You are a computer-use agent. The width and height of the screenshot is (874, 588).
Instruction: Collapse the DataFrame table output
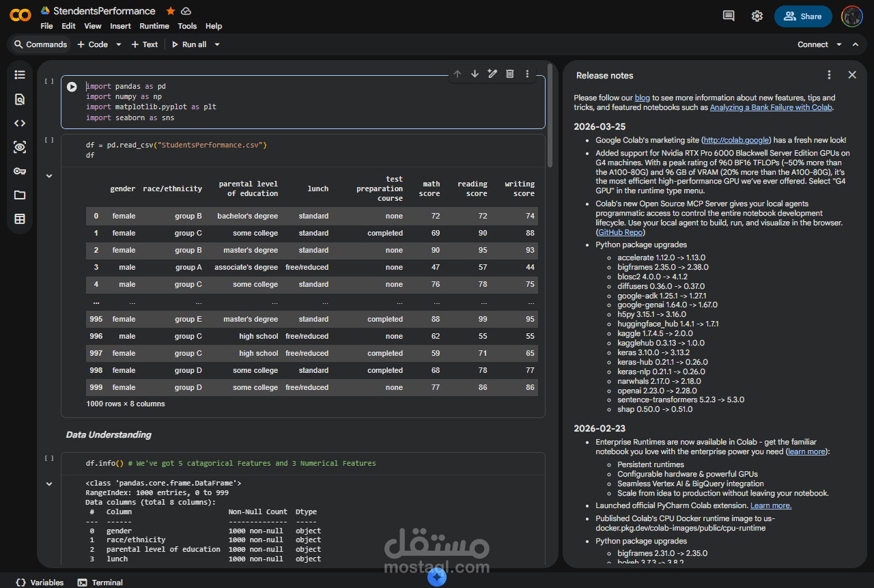click(49, 176)
